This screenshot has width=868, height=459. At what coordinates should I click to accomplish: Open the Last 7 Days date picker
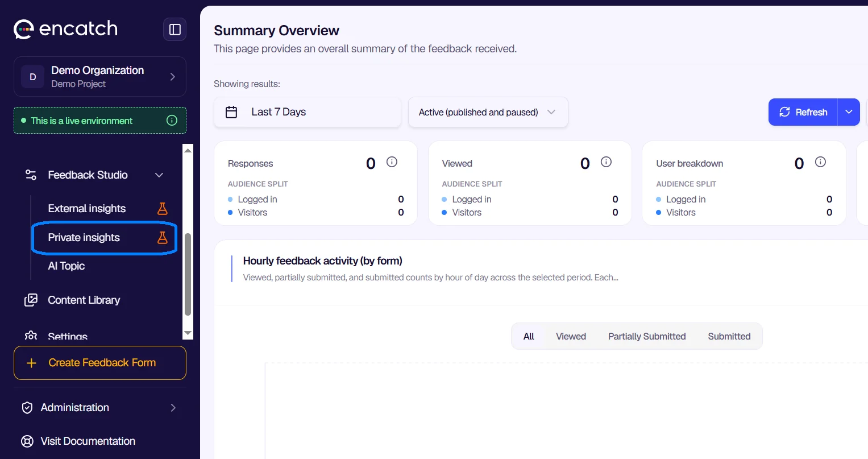pos(308,112)
